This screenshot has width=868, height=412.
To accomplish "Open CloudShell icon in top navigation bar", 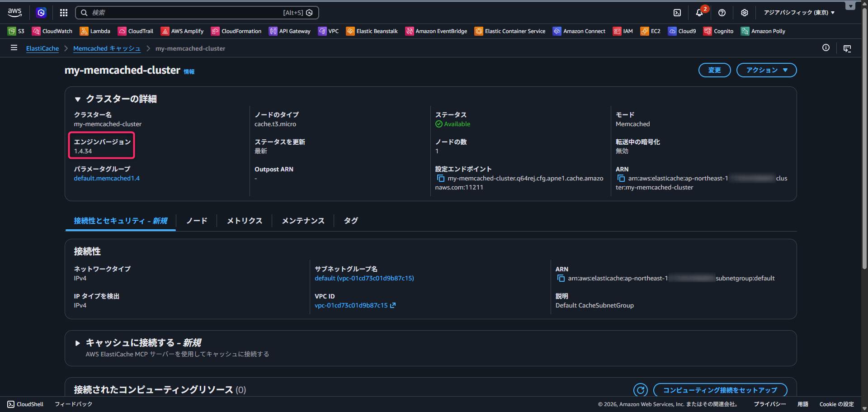I will pos(677,13).
